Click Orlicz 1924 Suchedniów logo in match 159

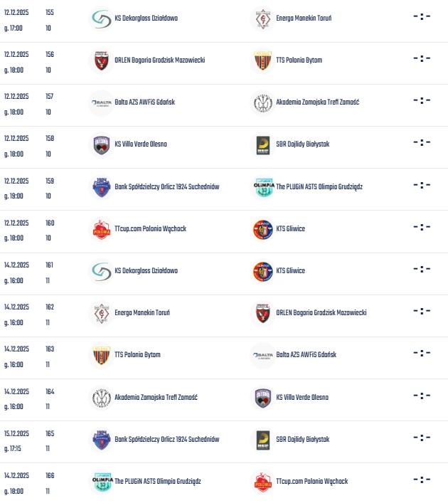click(x=102, y=186)
